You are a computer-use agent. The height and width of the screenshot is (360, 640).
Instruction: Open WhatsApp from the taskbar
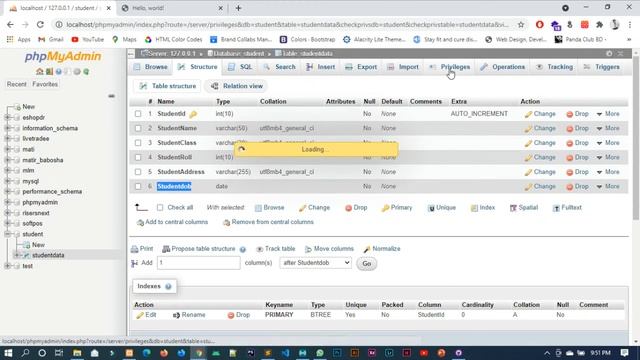point(320,353)
